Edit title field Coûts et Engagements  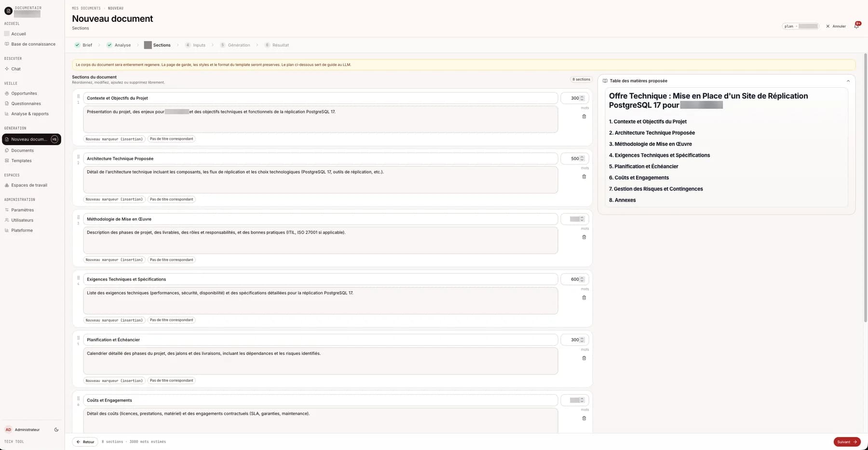tap(320, 400)
